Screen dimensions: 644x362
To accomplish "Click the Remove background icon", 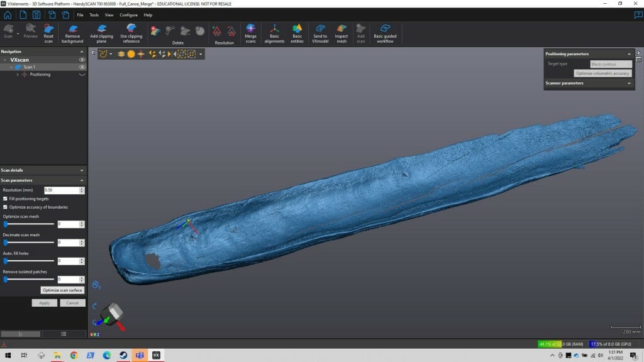I will [72, 33].
